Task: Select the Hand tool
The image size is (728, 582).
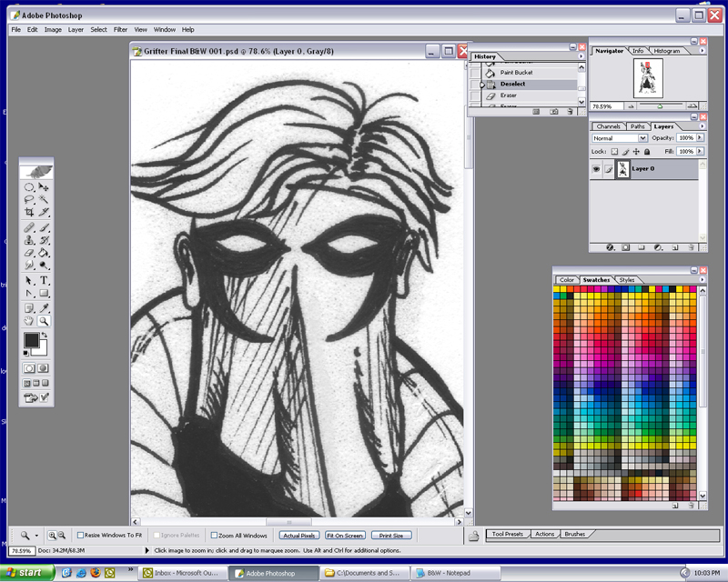Action: pyautogui.click(x=29, y=321)
